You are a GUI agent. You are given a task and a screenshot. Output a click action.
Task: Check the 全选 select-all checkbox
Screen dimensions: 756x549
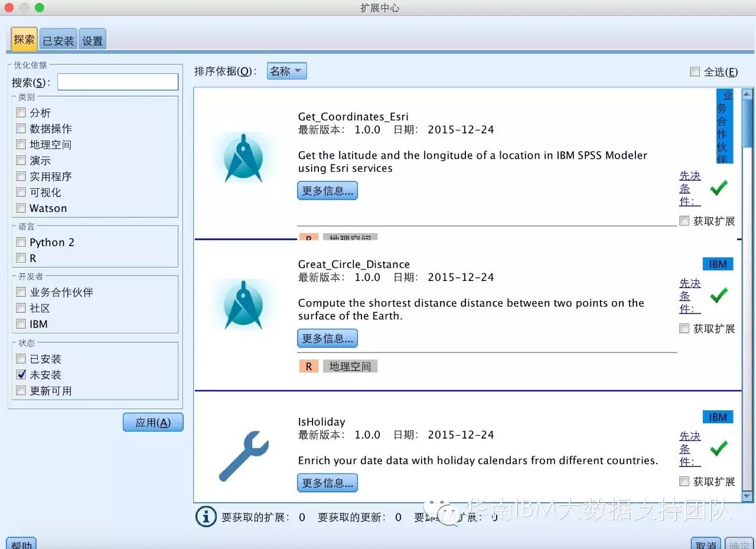coord(695,71)
